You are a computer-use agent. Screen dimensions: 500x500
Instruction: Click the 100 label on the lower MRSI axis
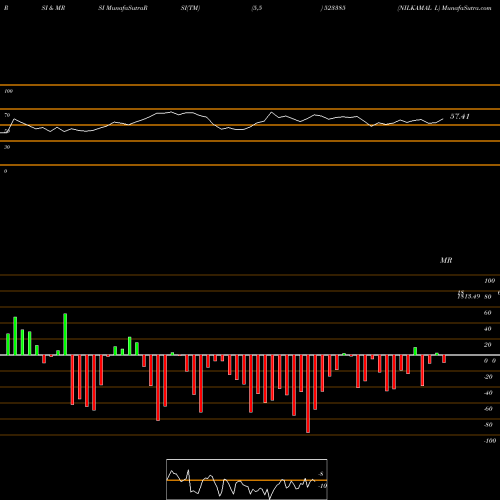click(490, 281)
